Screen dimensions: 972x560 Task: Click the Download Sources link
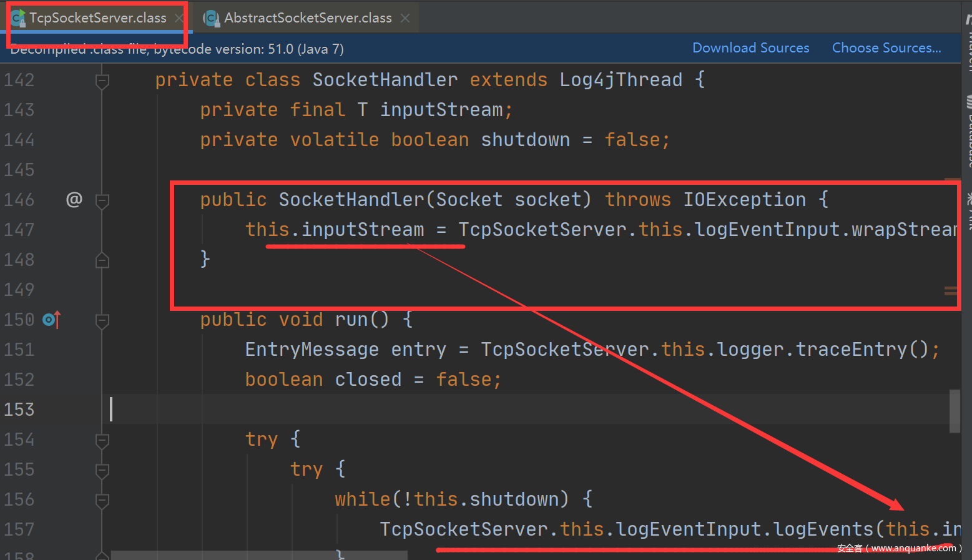[750, 48]
